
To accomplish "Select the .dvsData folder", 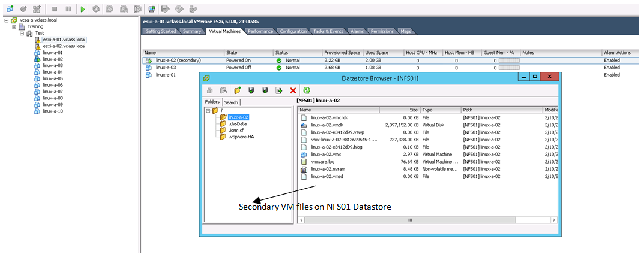I will coord(237,124).
